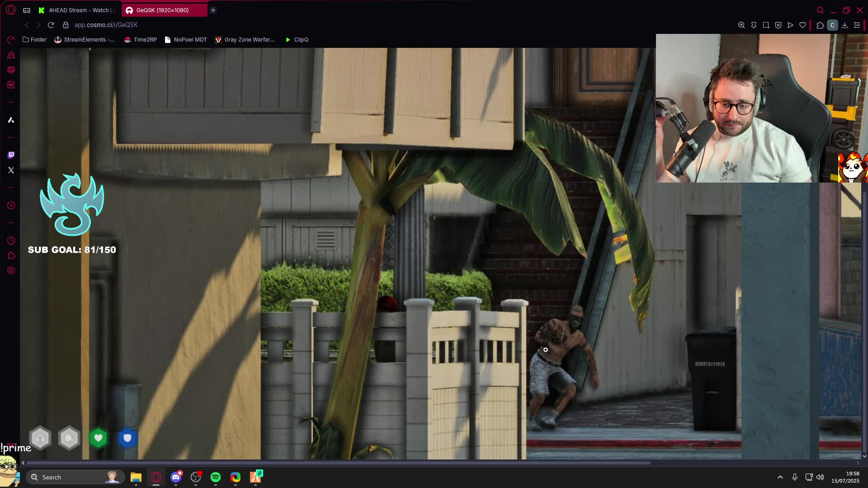
Task: Expand the system tray hidden icons chevron
Action: click(x=780, y=477)
